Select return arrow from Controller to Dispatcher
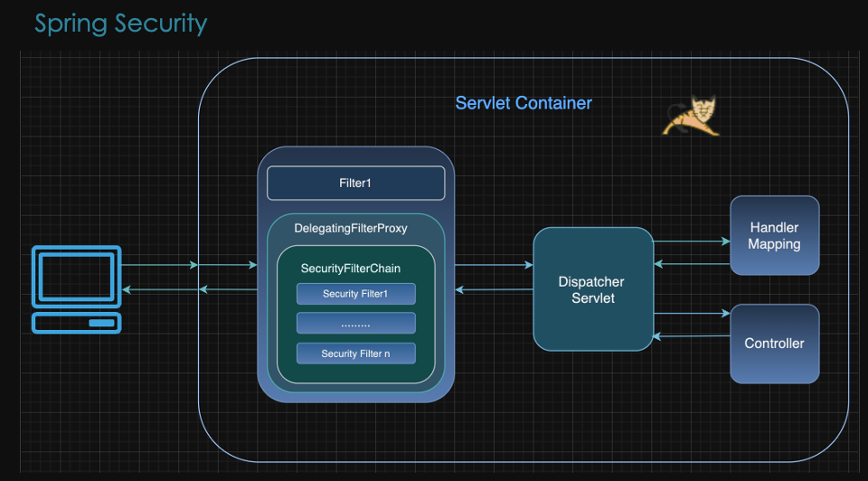This screenshot has height=481, width=868. [692, 336]
